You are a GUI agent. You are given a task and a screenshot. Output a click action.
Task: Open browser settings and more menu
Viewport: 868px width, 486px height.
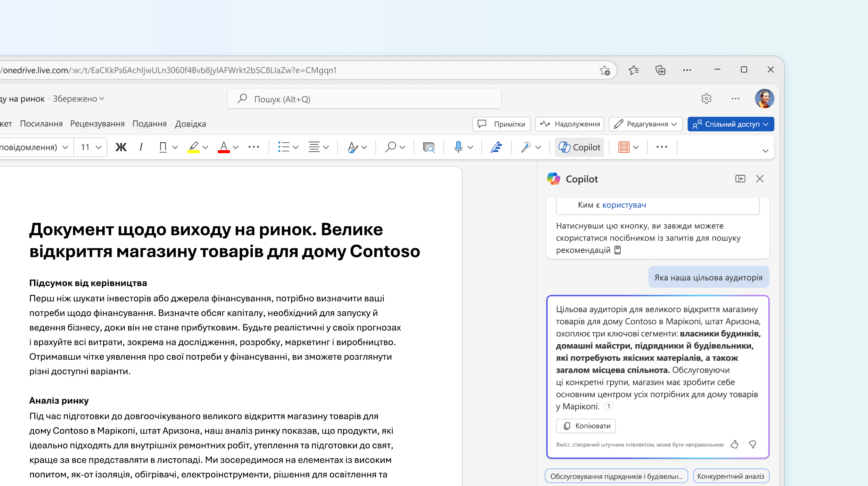coord(687,70)
